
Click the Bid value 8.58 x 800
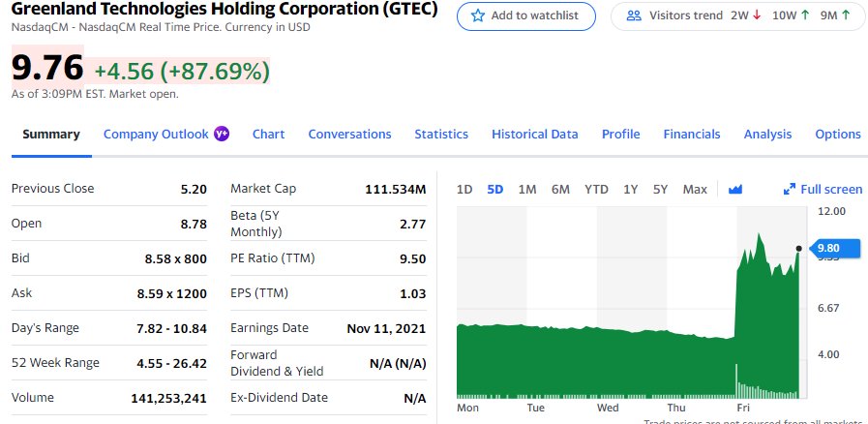click(175, 259)
